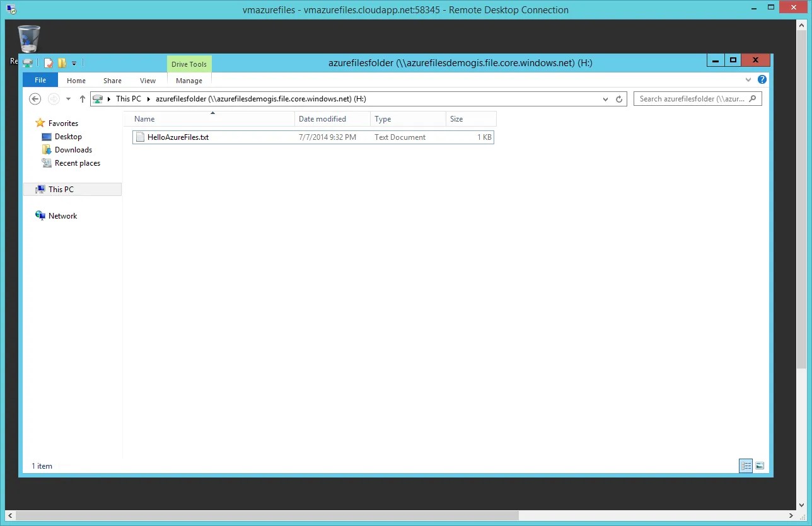
Task: Open the Manage ribbon tab
Action: point(189,81)
